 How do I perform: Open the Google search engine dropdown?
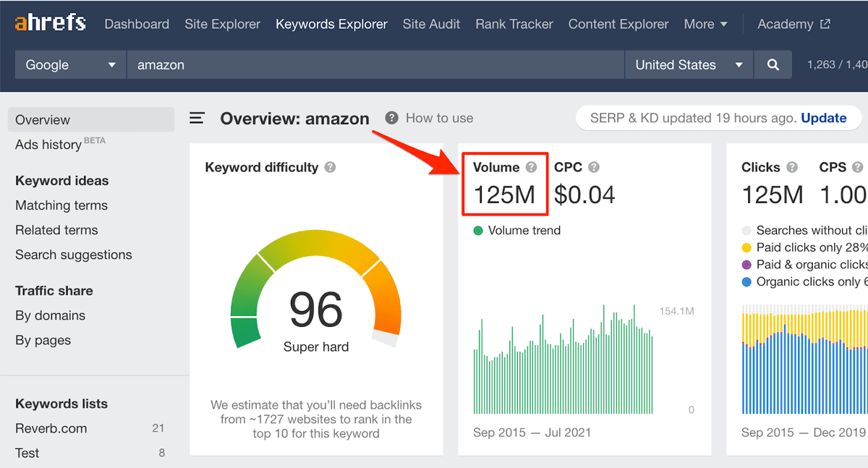coord(70,64)
